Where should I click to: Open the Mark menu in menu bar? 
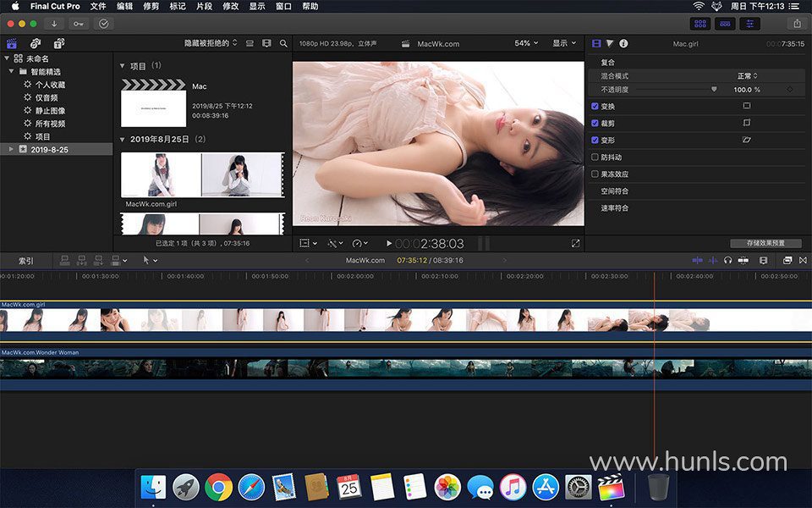click(178, 6)
